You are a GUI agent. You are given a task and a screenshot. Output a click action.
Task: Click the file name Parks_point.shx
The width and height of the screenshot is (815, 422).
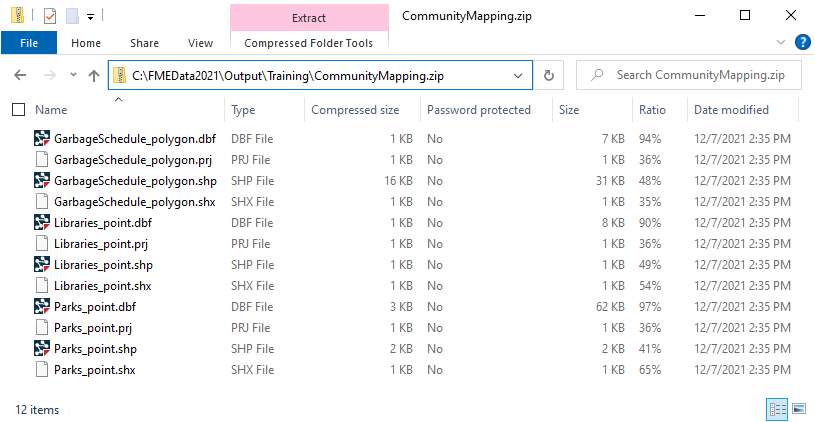pos(95,370)
